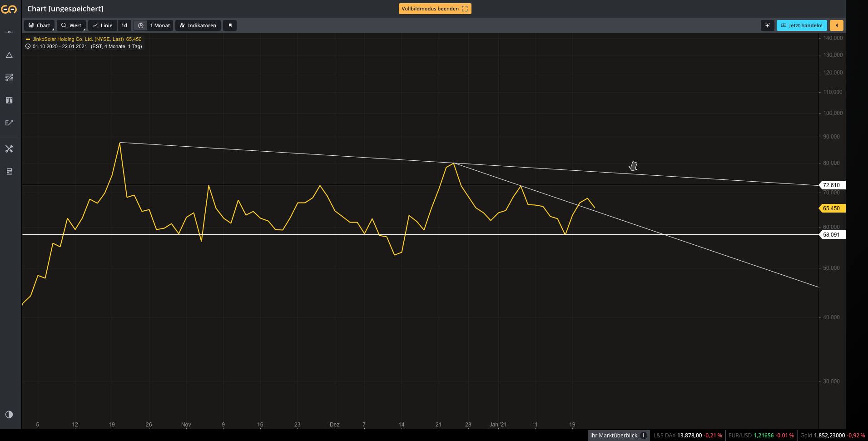Click the L&S DAX ticker entry
The height and width of the screenshot is (441, 868).
click(x=688, y=435)
